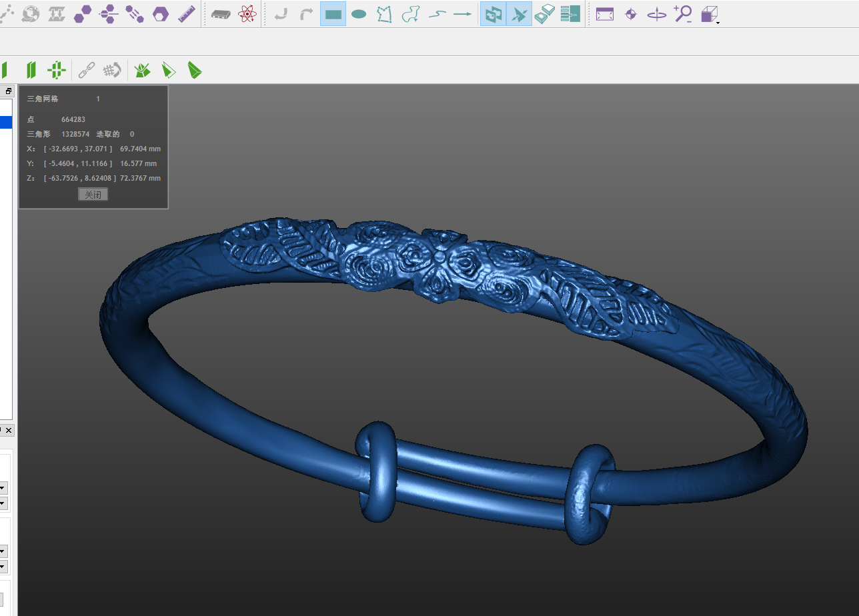
Task: Click the rotation center orbit icon
Action: pos(656,14)
